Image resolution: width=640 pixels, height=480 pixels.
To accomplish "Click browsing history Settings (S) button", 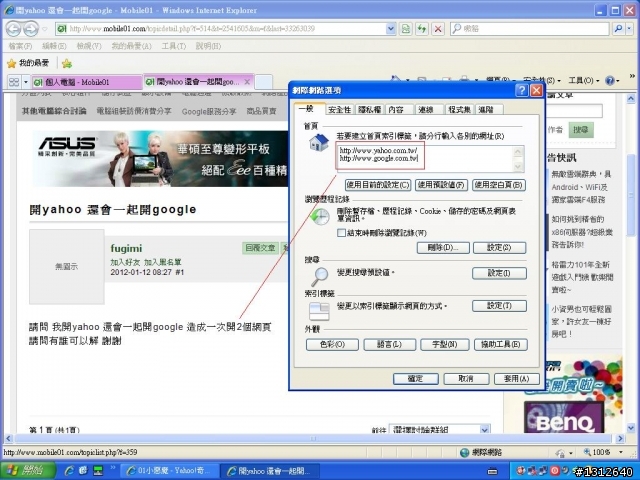I will pos(499,247).
